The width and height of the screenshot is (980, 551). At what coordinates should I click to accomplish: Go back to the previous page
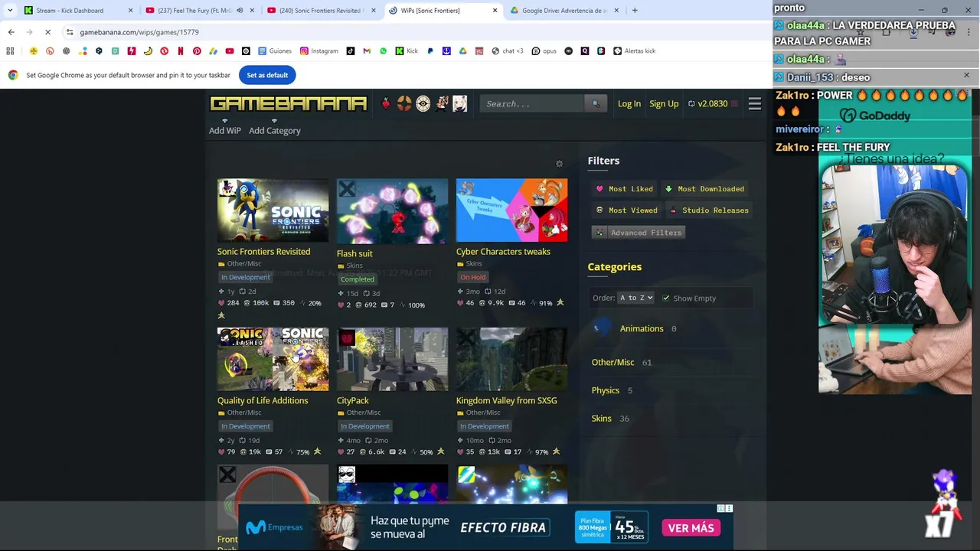11,32
